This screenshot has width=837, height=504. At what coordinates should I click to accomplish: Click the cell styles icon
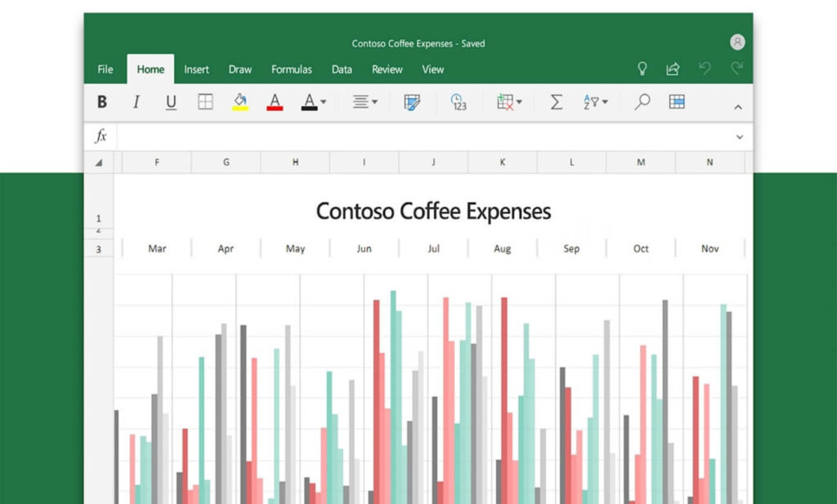coord(412,102)
